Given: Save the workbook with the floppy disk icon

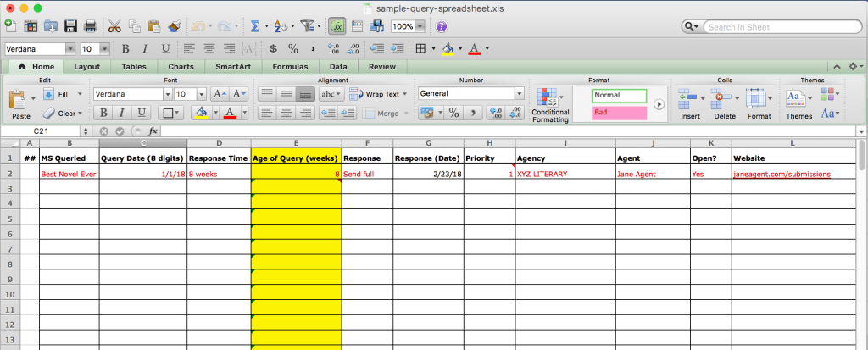Looking at the screenshot, I should point(70,26).
